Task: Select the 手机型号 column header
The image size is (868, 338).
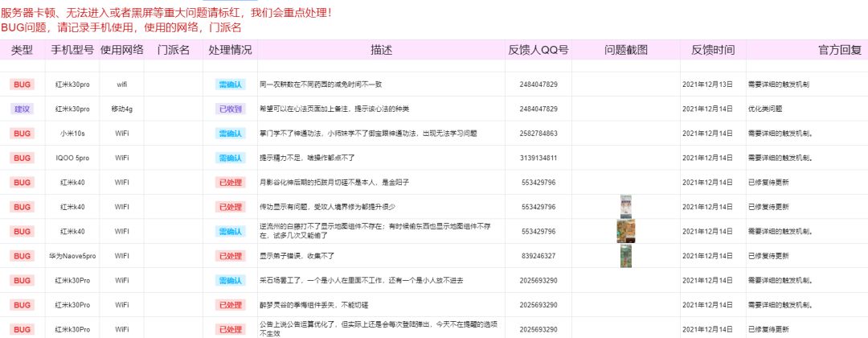Action: tap(72, 50)
